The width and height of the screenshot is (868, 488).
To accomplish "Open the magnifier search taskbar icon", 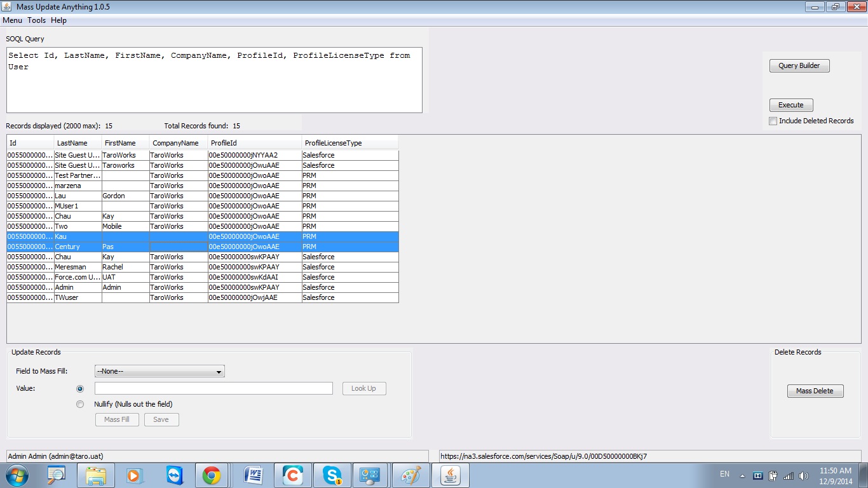I will pos(57,475).
